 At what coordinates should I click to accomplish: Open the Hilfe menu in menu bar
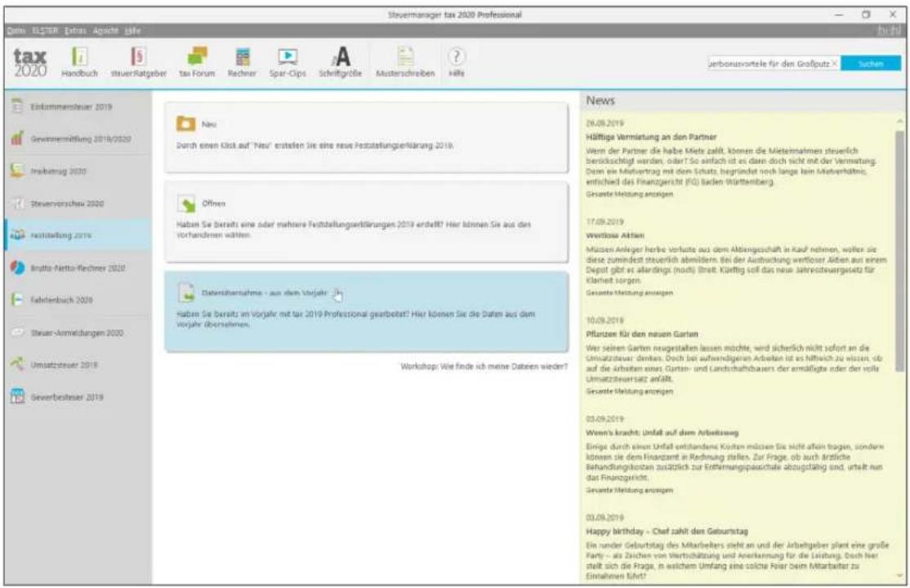[x=132, y=31]
